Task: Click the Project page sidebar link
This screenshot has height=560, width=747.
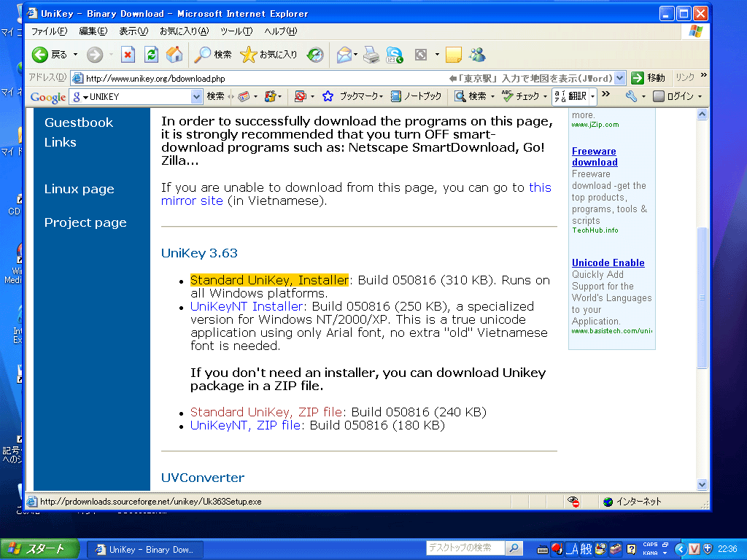Action: [85, 222]
